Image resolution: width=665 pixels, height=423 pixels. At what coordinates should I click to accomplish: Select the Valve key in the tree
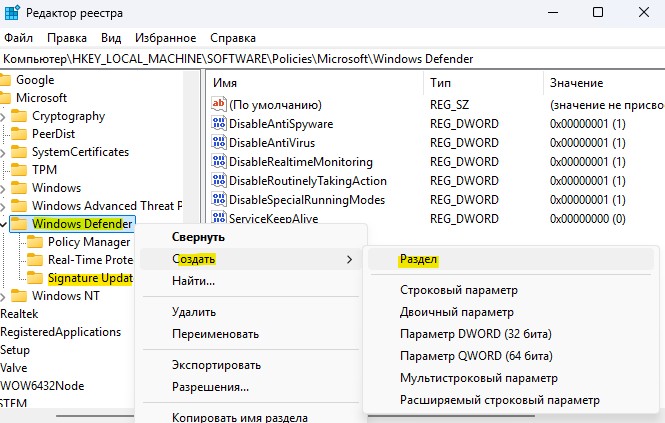(14, 368)
